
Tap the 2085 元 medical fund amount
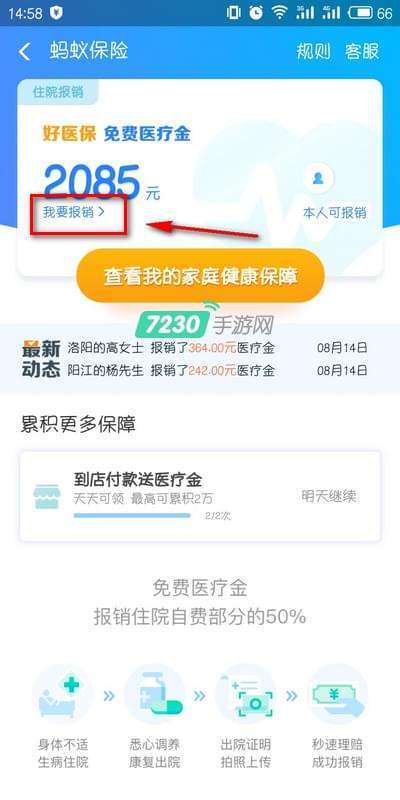point(102,183)
